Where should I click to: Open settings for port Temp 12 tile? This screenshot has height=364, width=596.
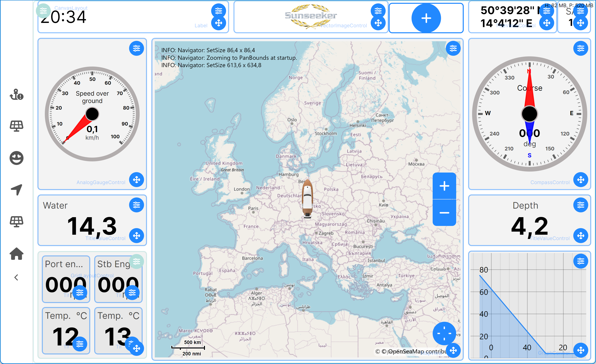point(80,344)
